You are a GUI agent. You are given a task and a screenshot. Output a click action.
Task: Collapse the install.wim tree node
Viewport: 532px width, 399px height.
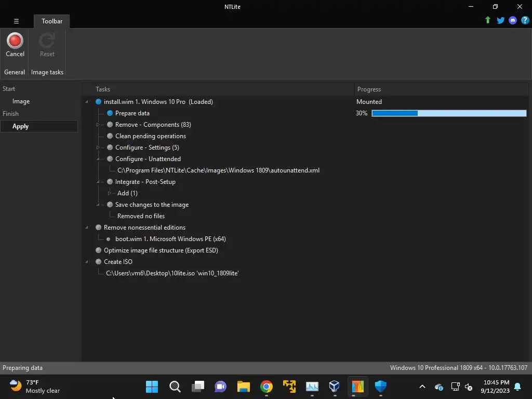[x=87, y=102]
